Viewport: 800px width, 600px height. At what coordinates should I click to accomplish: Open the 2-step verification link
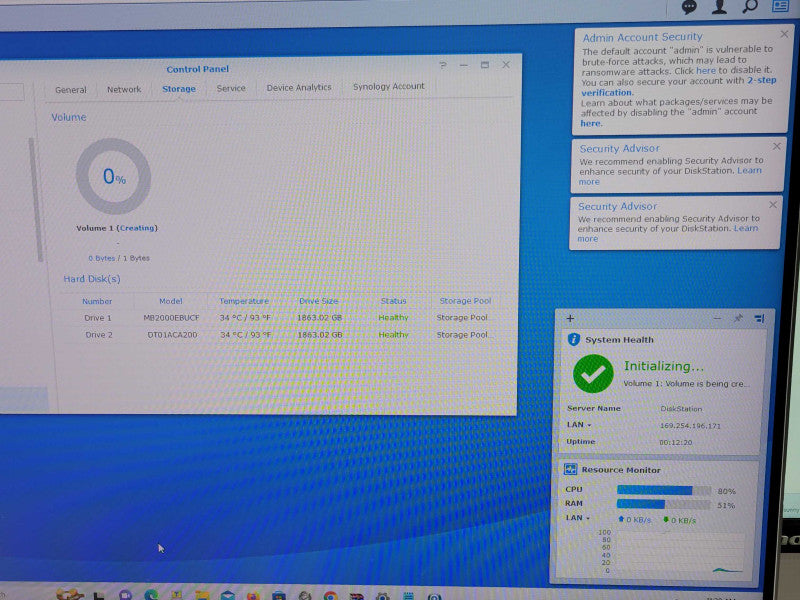679,86
